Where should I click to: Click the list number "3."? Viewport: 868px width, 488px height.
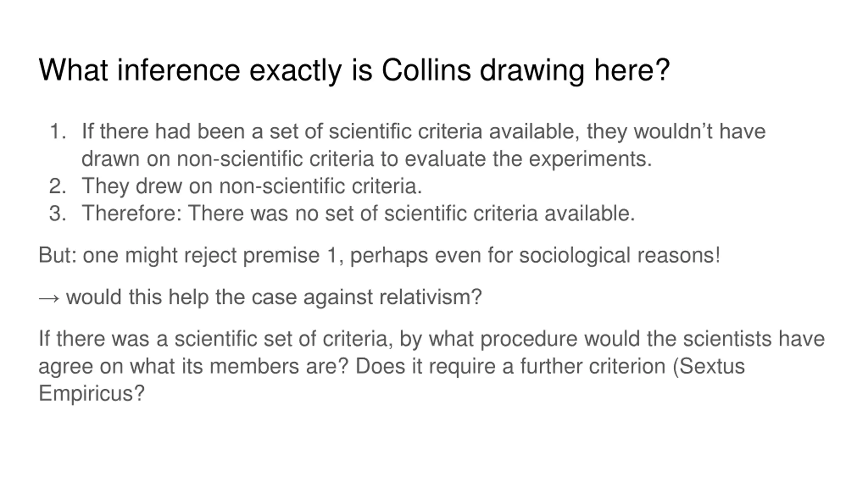[x=58, y=213]
